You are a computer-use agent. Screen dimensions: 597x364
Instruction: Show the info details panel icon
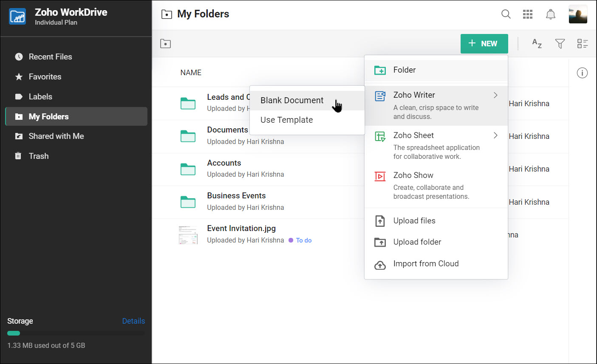(x=582, y=73)
